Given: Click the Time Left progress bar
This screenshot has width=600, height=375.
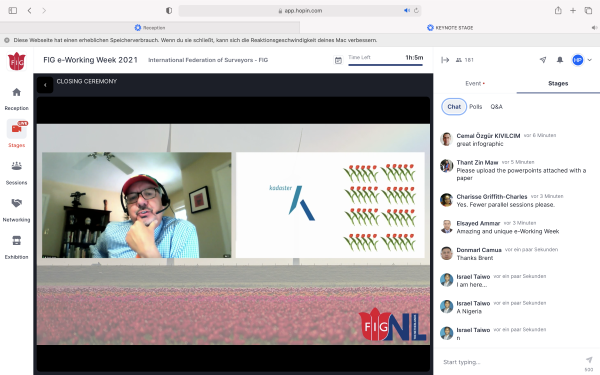Looking at the screenshot, I should click(385, 65).
